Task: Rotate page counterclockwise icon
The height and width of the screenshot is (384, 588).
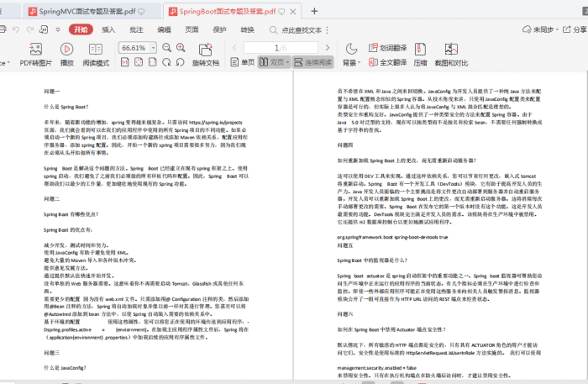Action: point(181,62)
